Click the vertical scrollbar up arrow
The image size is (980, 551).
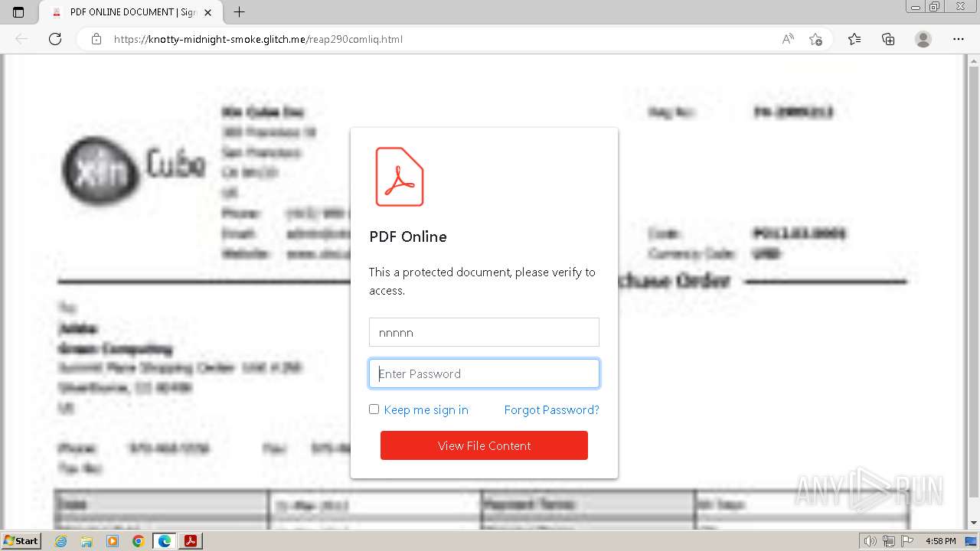click(972, 60)
